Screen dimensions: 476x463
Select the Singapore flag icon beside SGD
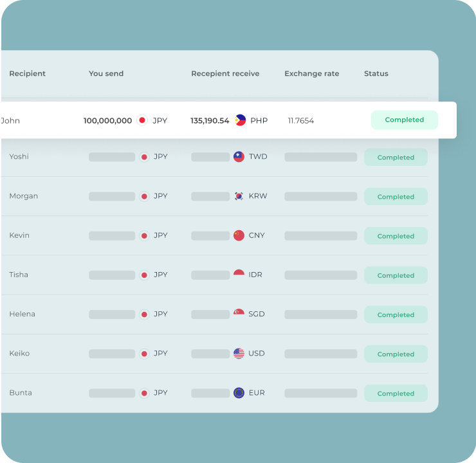239,314
